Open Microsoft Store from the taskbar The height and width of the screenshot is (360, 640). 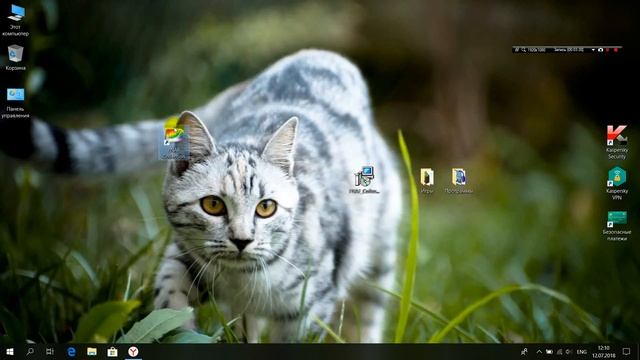pyautogui.click(x=112, y=351)
